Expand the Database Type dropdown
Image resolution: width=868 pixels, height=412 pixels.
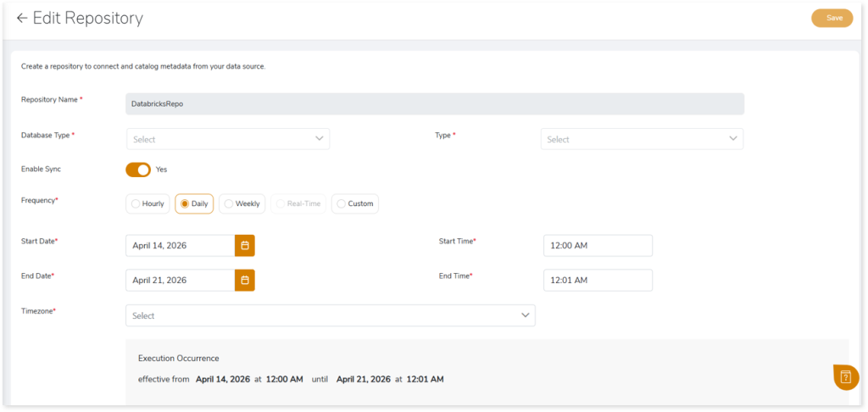[227, 139]
